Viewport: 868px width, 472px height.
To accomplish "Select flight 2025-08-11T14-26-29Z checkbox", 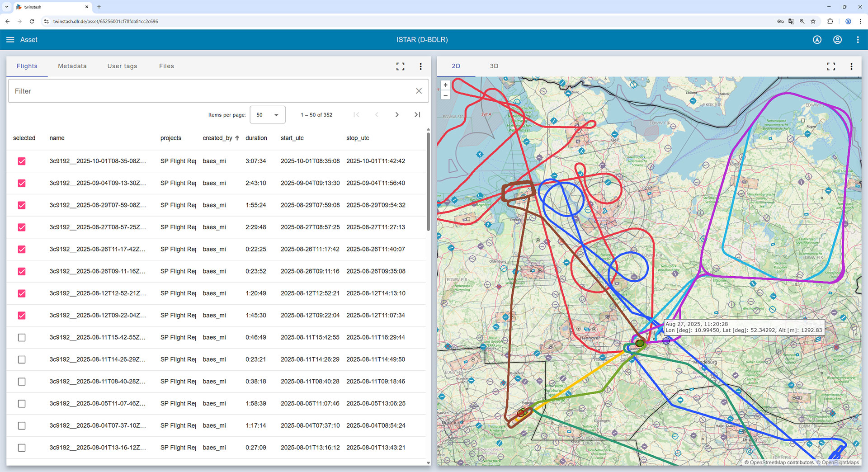I will [22, 360].
